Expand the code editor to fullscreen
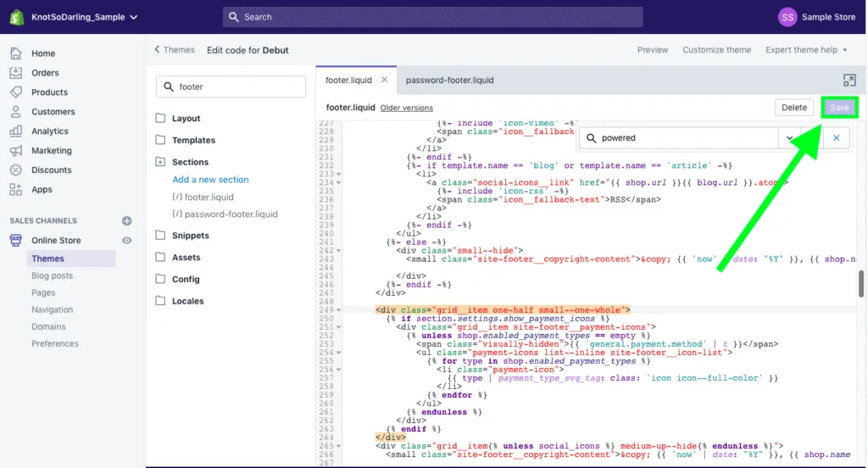This screenshot has height=468, width=868. coord(849,80)
